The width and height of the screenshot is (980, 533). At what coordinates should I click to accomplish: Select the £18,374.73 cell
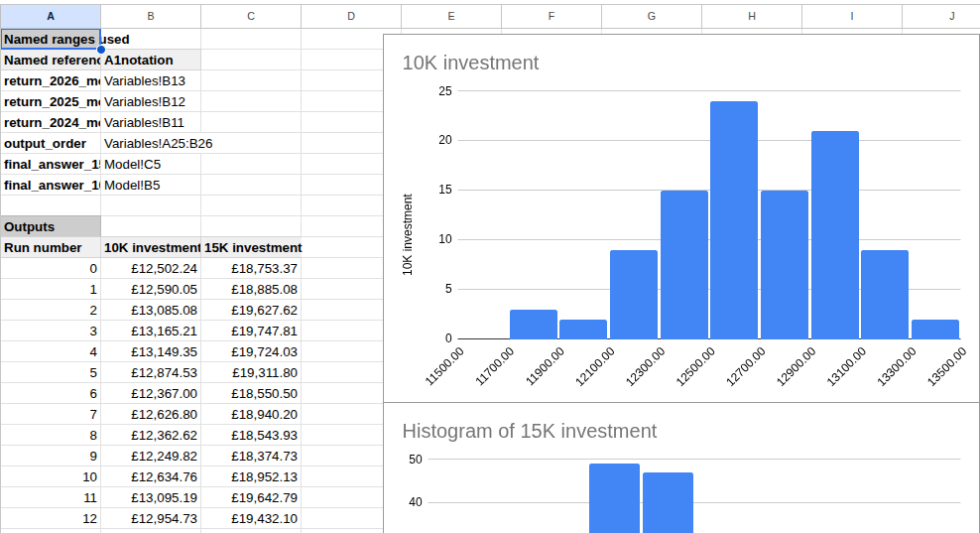pos(251,456)
